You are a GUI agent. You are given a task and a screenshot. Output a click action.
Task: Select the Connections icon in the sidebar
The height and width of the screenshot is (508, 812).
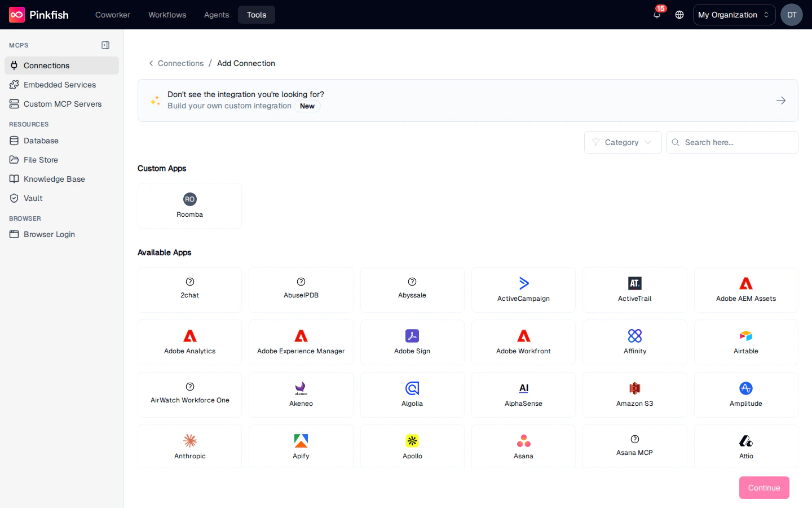click(x=14, y=65)
